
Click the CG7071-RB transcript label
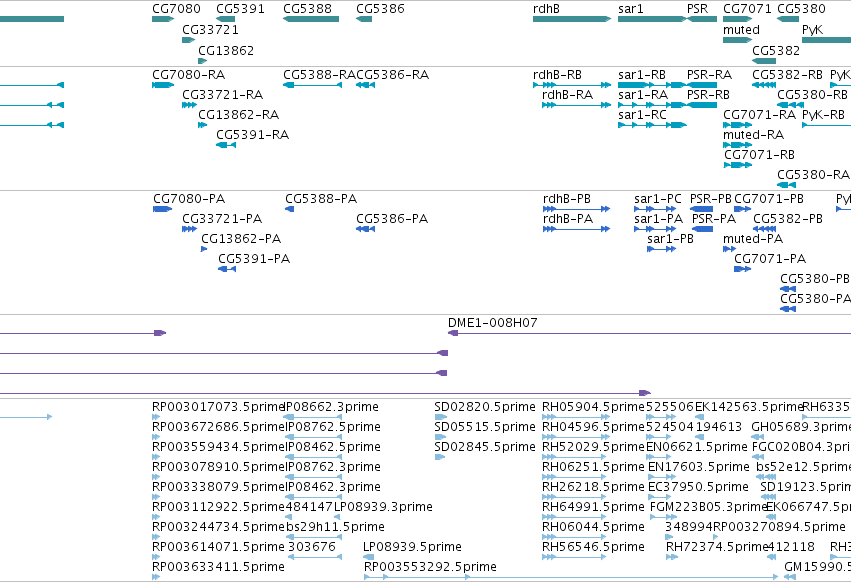pyautogui.click(x=760, y=155)
